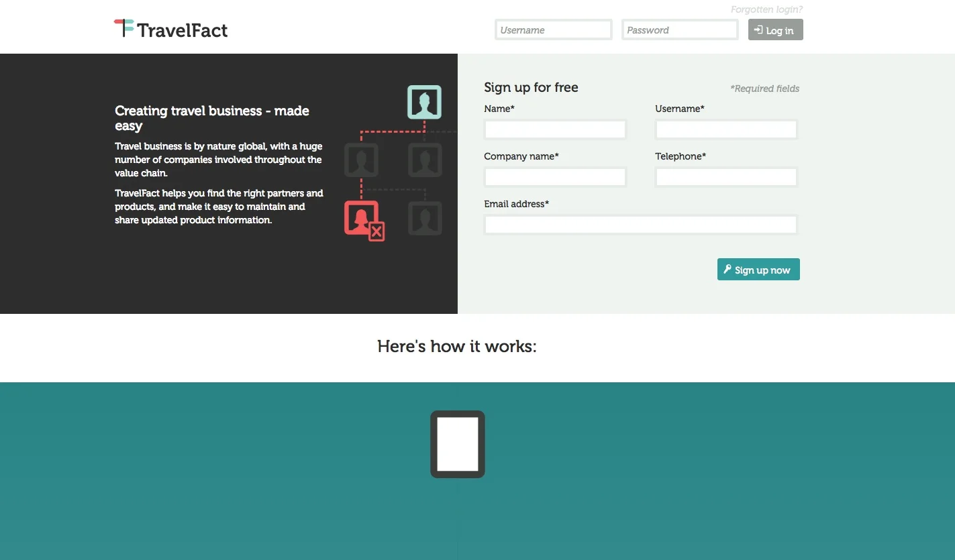Screen dimensions: 955x560
Task: Click the '*Required fields' note
Action: tap(764, 89)
